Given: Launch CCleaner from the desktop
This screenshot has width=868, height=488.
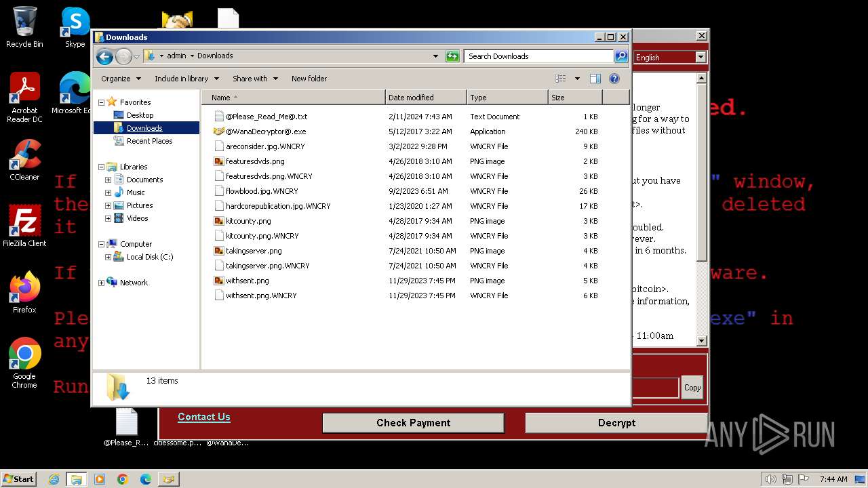Looking at the screenshot, I should 24,160.
